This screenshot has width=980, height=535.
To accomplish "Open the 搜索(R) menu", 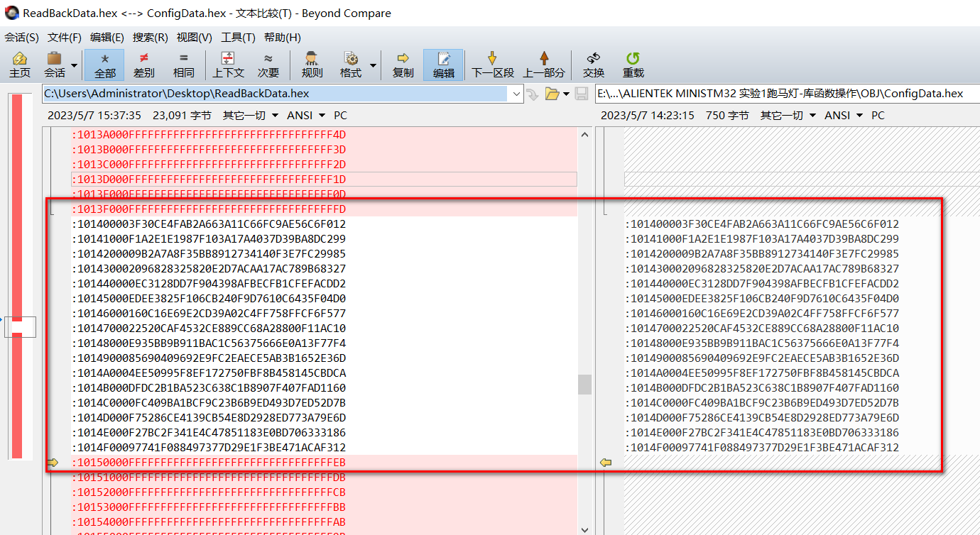I will click(151, 37).
